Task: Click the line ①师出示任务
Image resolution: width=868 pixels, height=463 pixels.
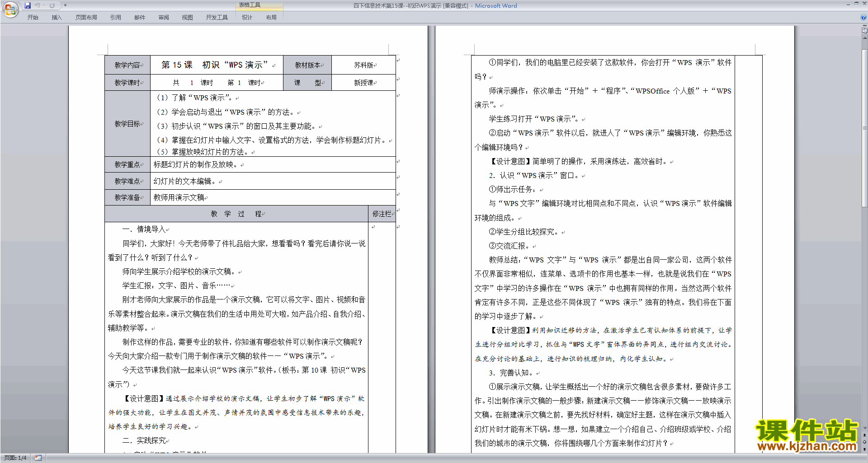Action: (513, 189)
